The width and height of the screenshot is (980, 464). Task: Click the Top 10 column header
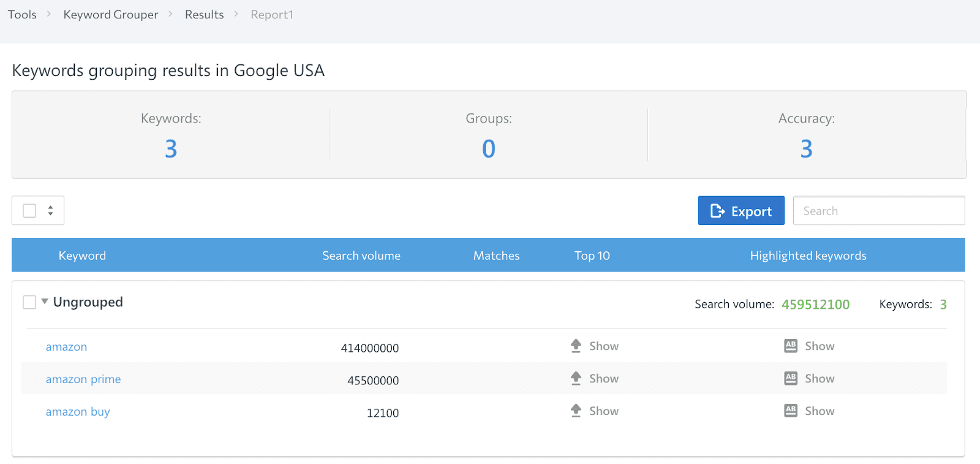(x=592, y=256)
